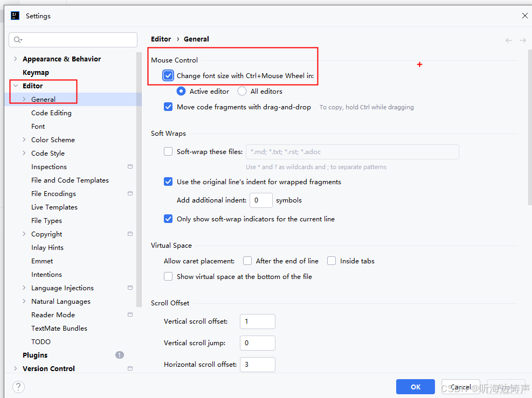Enable Show virtual space at bottom checkbox
The image size is (532, 398).
(x=168, y=276)
